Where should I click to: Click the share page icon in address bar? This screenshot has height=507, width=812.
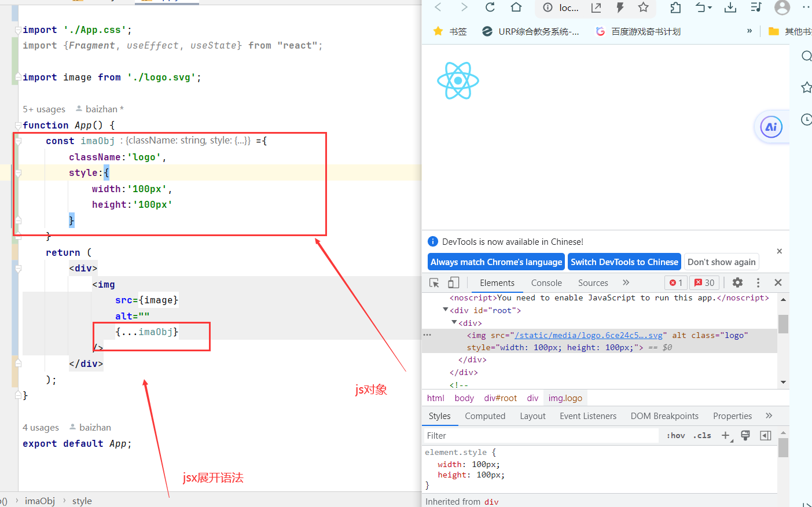coord(596,8)
